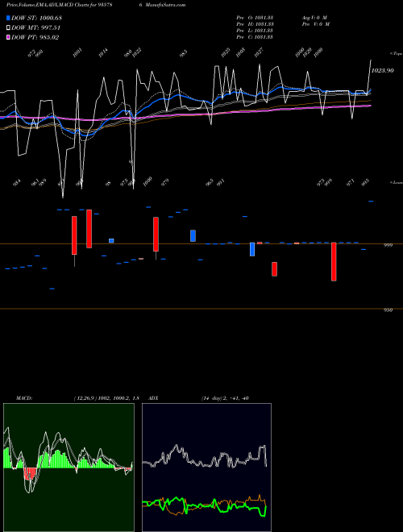Click the 'Pre V: 0 M' volume text
The image size is (403, 532).
pyautogui.click(x=316, y=23)
